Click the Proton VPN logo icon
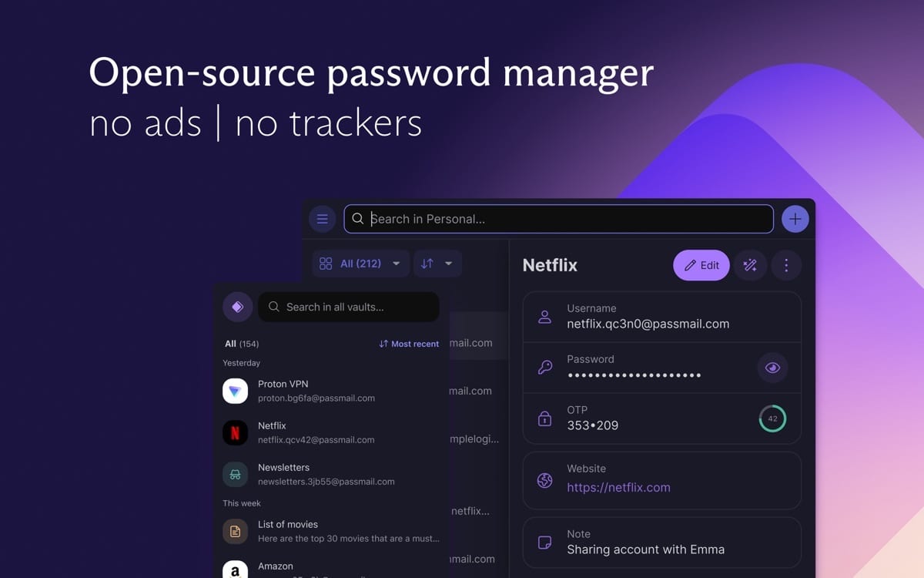The width and height of the screenshot is (924, 578). pos(236,391)
